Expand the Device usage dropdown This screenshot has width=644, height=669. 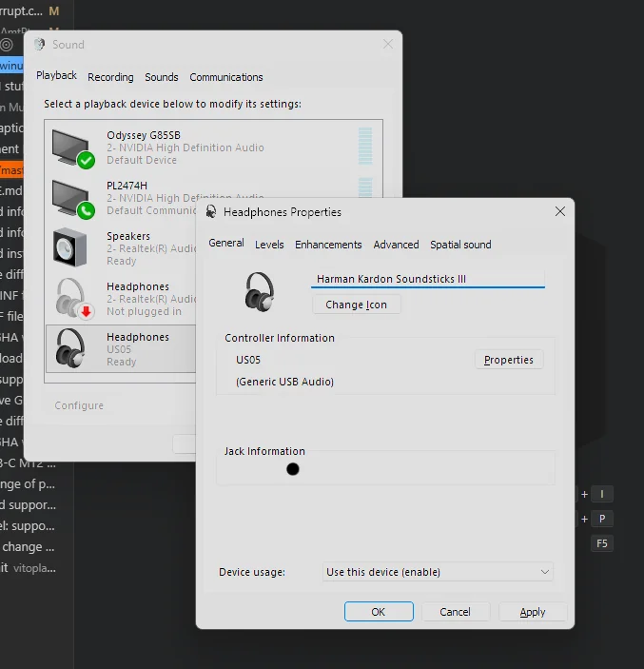tap(438, 572)
